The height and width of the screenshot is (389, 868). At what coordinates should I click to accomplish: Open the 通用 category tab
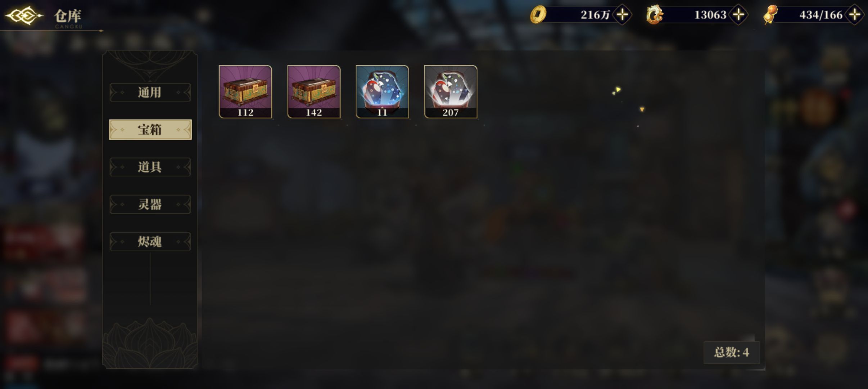point(150,93)
